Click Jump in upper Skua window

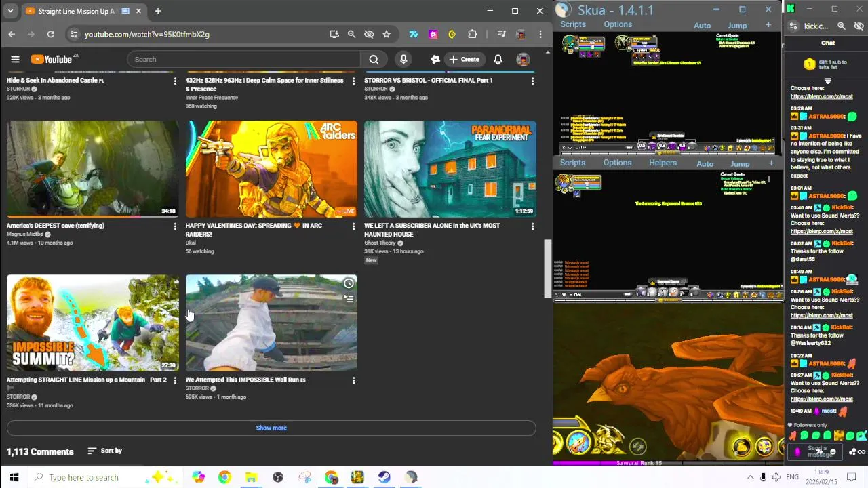coord(737,26)
